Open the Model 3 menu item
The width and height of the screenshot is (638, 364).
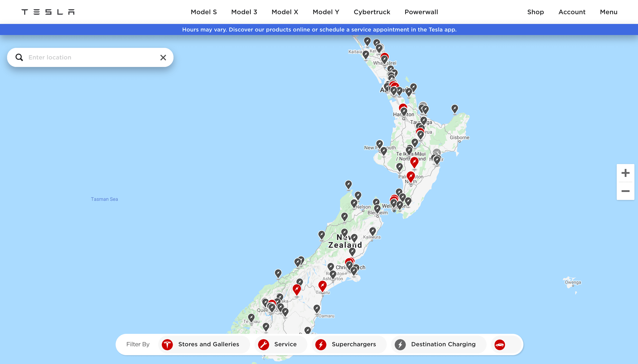(244, 12)
